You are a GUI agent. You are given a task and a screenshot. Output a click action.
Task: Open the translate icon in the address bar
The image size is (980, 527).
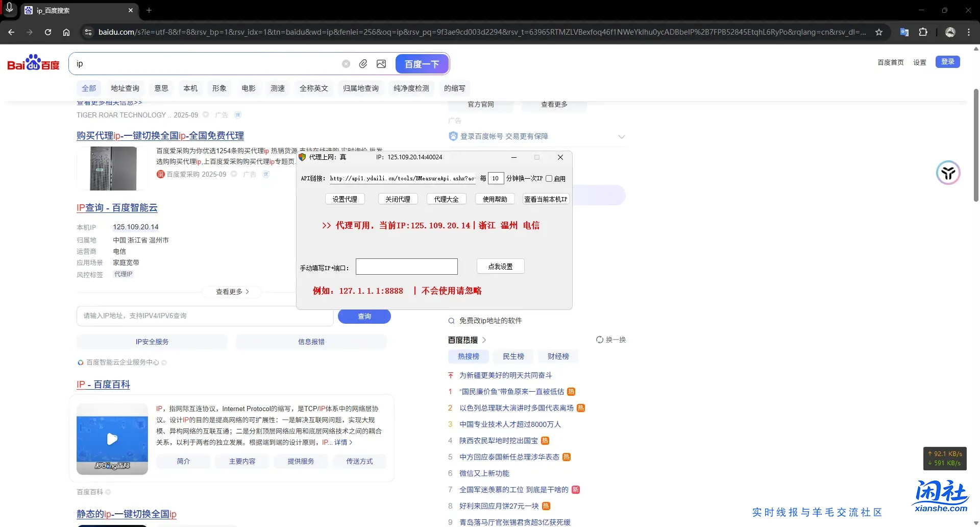click(x=904, y=32)
